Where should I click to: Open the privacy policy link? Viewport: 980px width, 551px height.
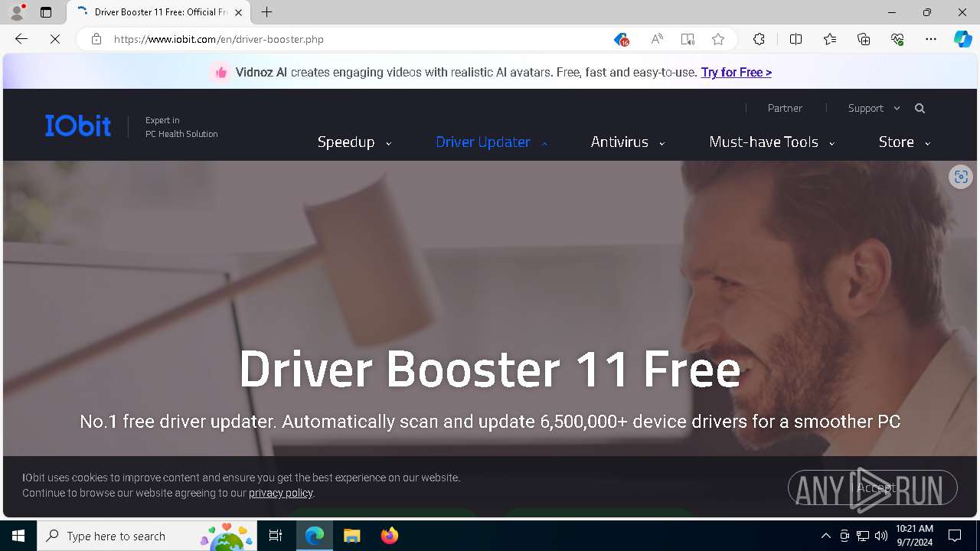tap(280, 493)
